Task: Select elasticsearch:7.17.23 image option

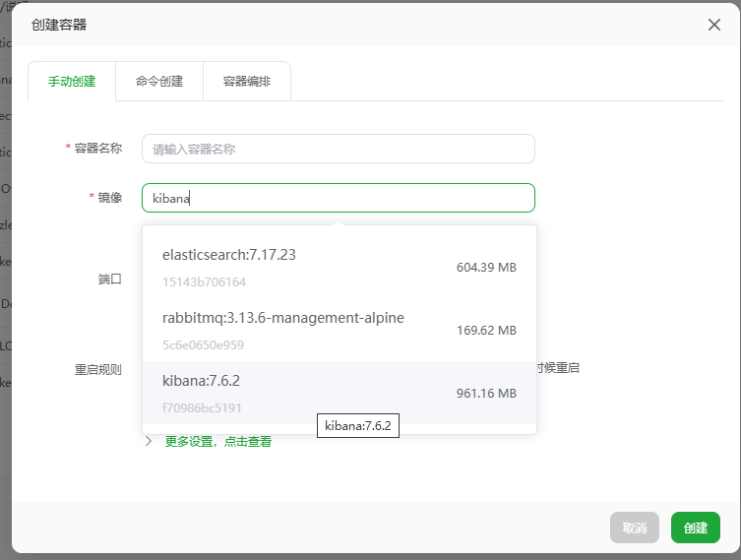Action: (340, 268)
